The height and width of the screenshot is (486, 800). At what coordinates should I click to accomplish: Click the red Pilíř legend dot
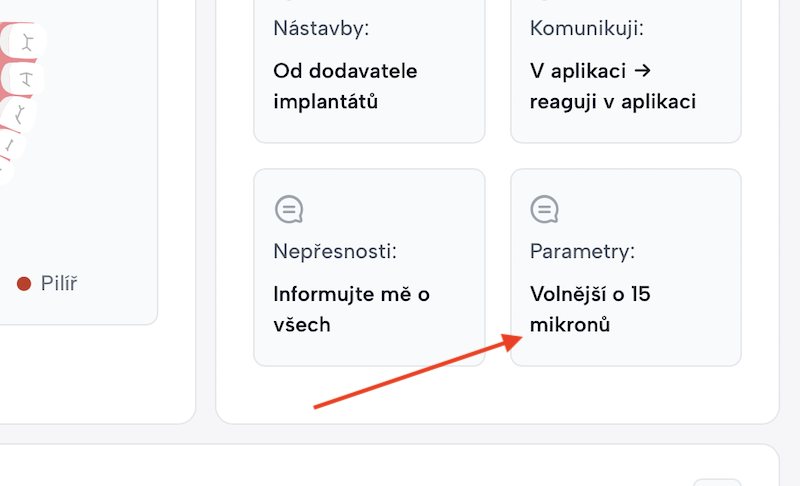pyautogui.click(x=24, y=284)
